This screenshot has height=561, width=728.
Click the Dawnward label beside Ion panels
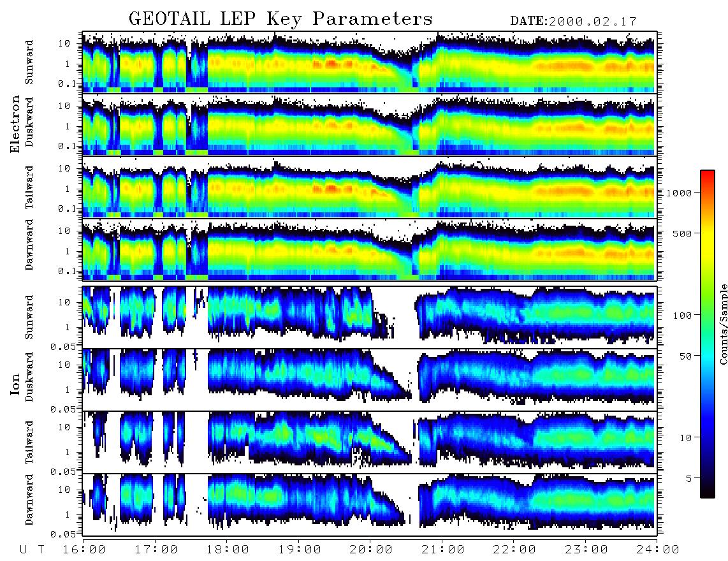click(29, 500)
